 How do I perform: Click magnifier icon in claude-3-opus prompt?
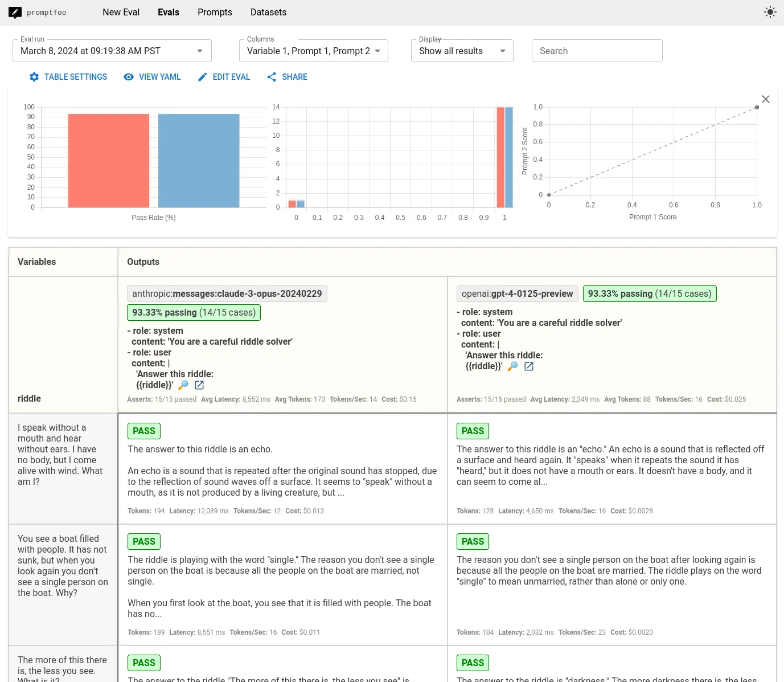point(183,385)
